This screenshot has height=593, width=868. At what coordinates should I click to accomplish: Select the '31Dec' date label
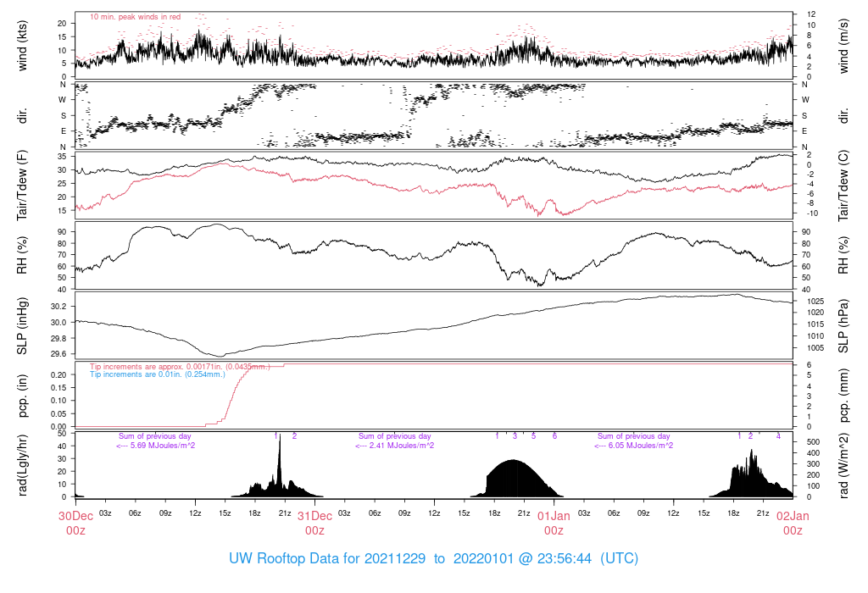click(x=315, y=516)
